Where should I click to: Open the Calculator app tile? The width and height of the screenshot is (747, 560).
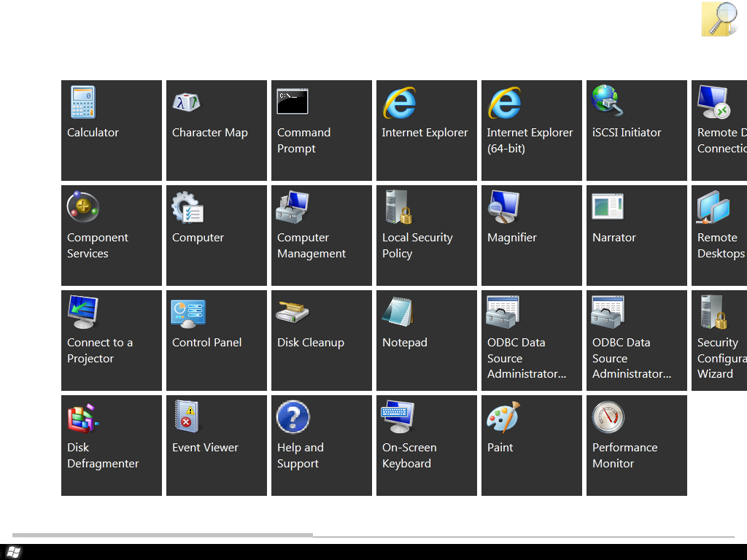click(112, 131)
